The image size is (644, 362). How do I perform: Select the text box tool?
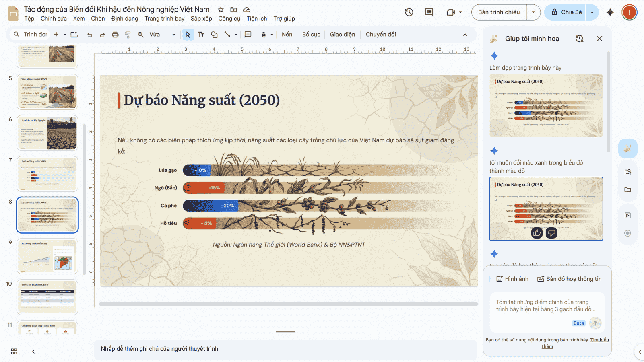tap(201, 35)
